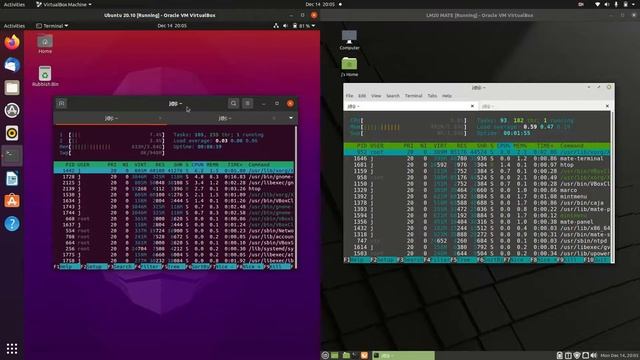Select PID 1634 VBoxClient row in Ubuntu htop

[x=174, y=200]
